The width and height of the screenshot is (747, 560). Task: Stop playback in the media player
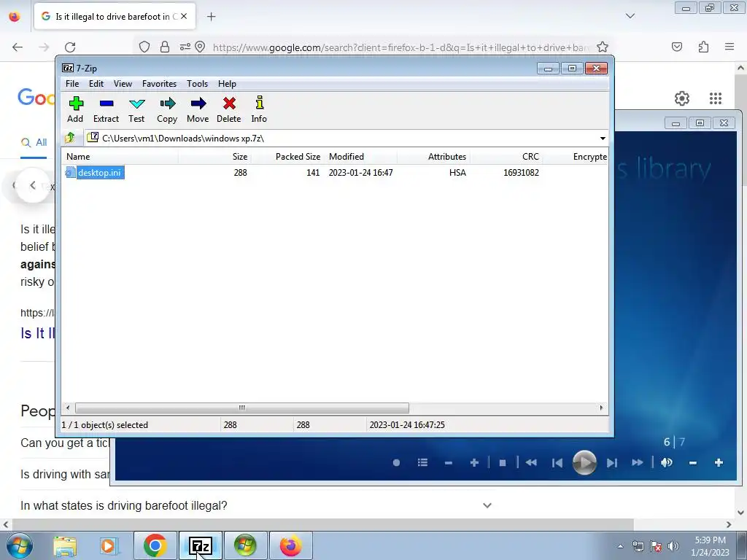502,462
